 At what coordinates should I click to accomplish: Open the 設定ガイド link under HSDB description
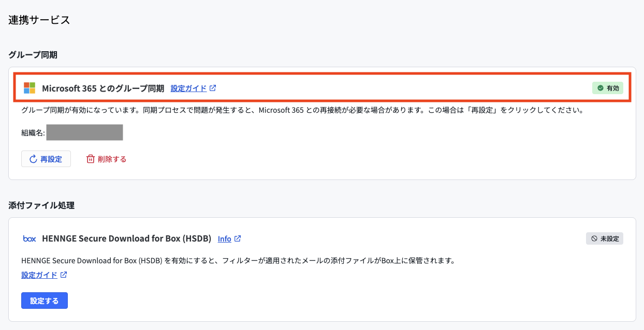point(39,275)
